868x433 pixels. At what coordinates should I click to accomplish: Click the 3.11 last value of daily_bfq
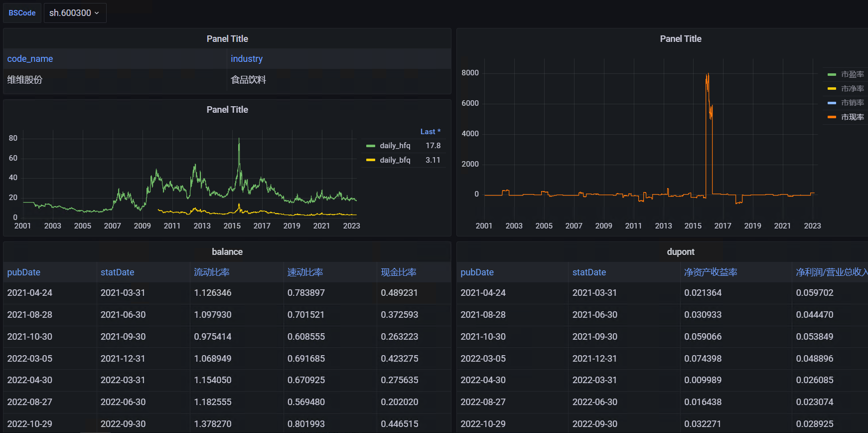[x=433, y=160]
